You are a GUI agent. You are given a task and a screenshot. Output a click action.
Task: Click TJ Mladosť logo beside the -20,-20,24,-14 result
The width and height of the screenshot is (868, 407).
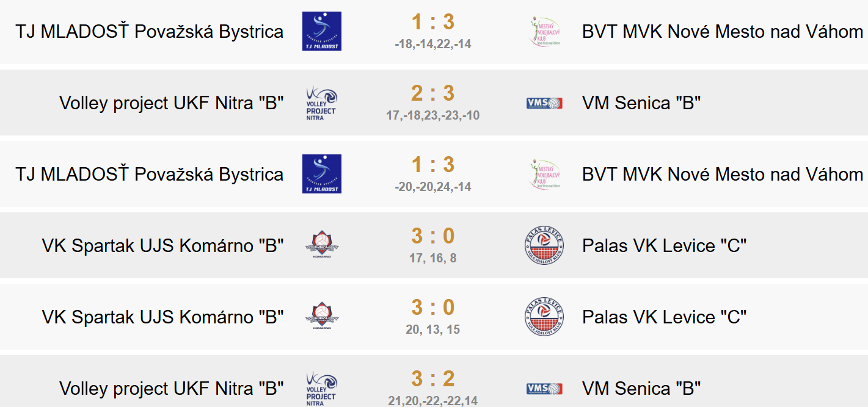point(322,174)
